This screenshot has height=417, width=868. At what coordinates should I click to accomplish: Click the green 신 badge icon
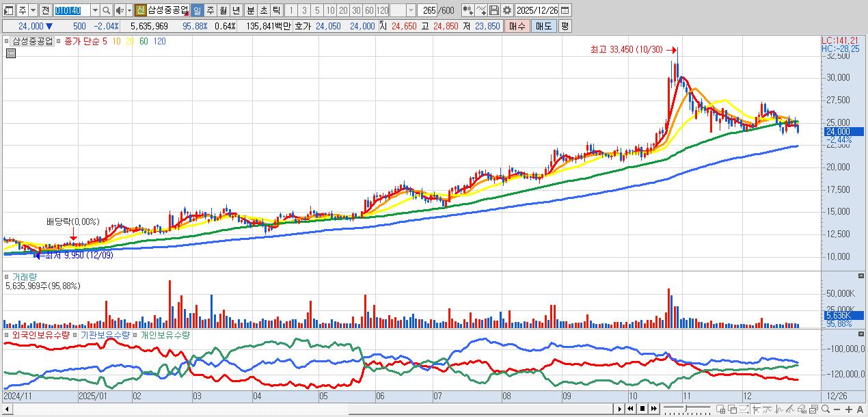tap(140, 10)
